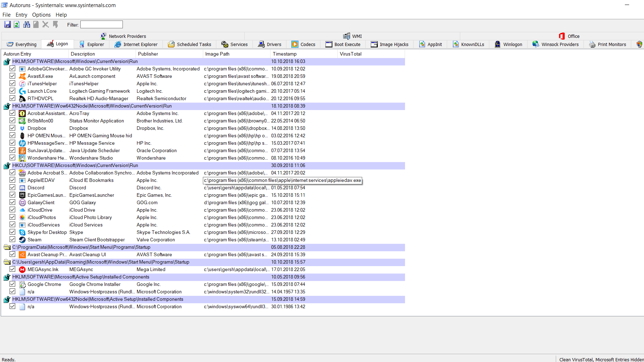Switch to the Scheduled Tasks tab

pos(190,44)
